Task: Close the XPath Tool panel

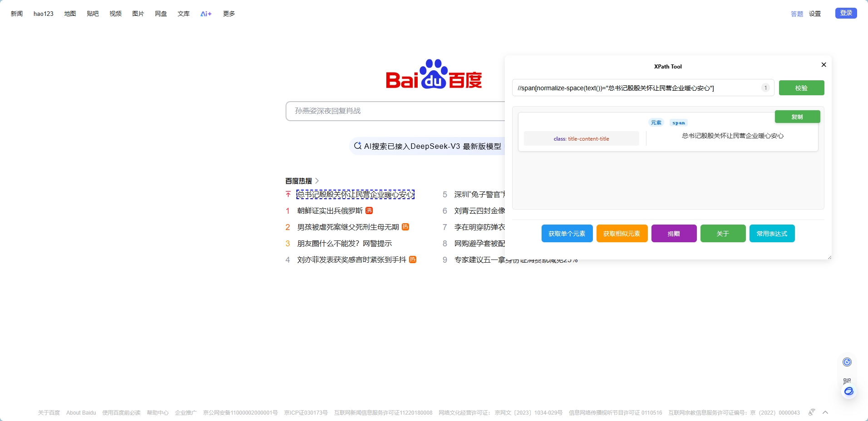Action: (x=824, y=65)
